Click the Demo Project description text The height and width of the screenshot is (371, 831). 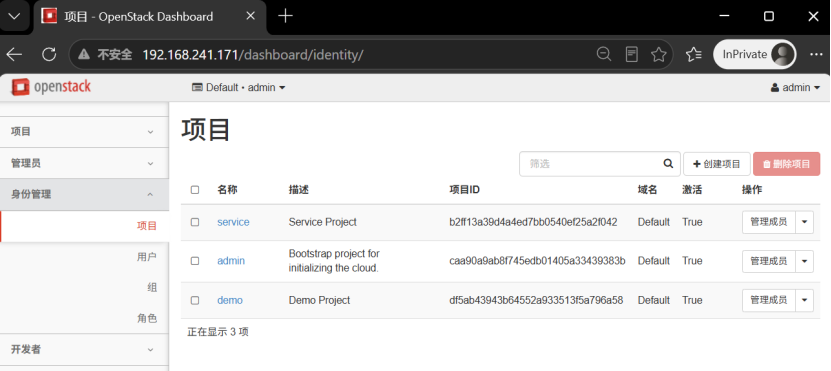pos(320,300)
